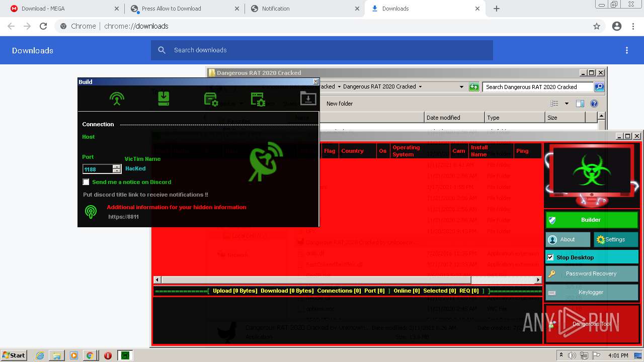Click the RAT list horizontal scrollbar left arrow

157,280
